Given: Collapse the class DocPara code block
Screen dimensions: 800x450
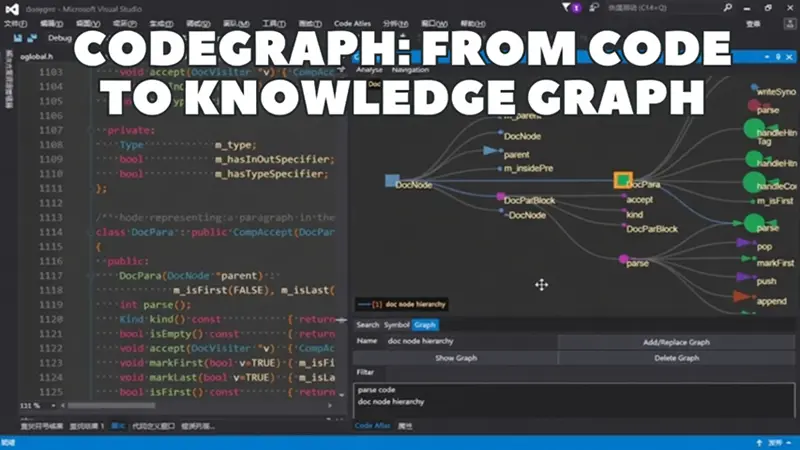Looking at the screenshot, I should pyautogui.click(x=90, y=232).
